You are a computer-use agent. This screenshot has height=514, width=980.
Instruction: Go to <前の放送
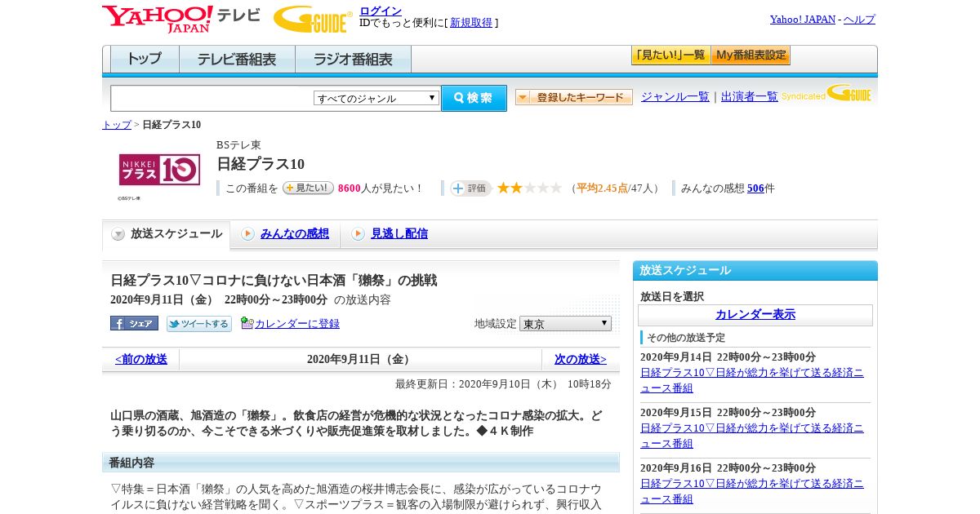point(140,360)
